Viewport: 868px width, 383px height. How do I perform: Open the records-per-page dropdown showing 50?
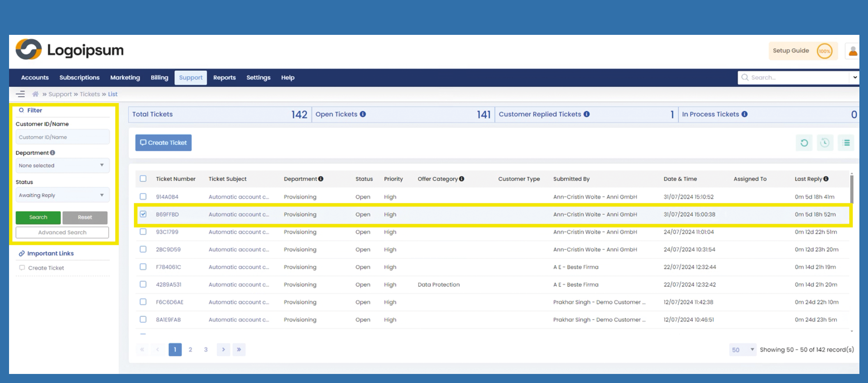point(742,349)
